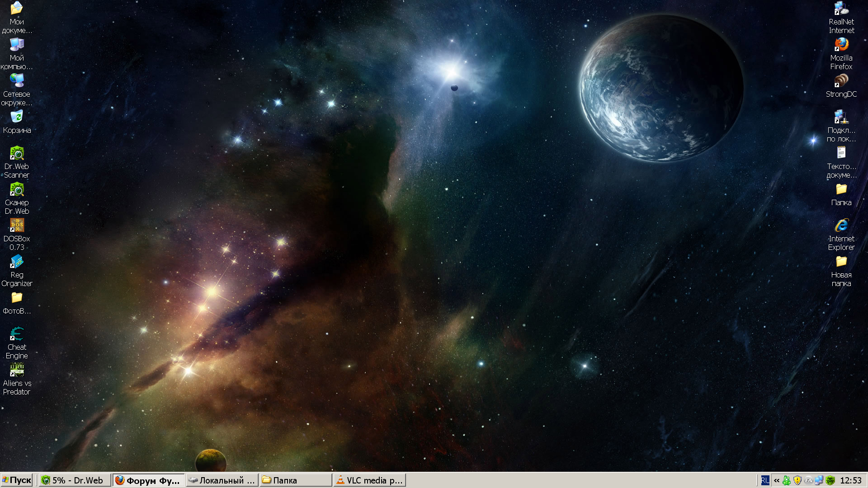
Task: Open the Форум Firefox taskbar window
Action: 149,480
